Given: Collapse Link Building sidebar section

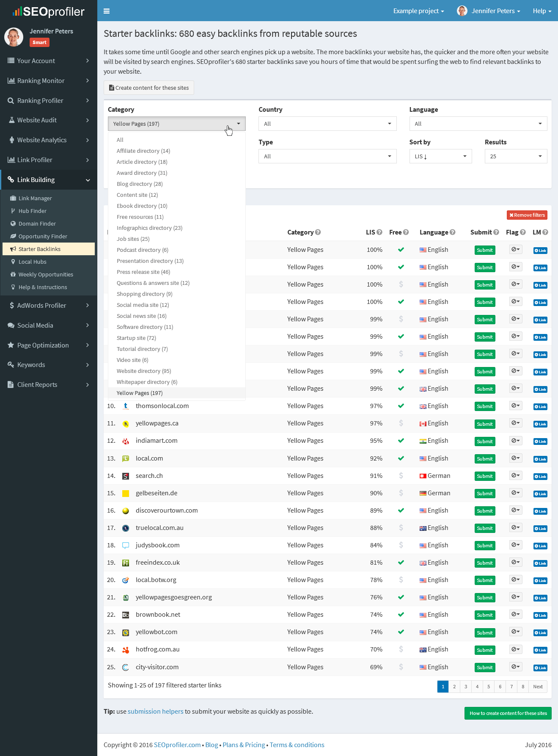Looking at the screenshot, I should pyautogui.click(x=49, y=179).
